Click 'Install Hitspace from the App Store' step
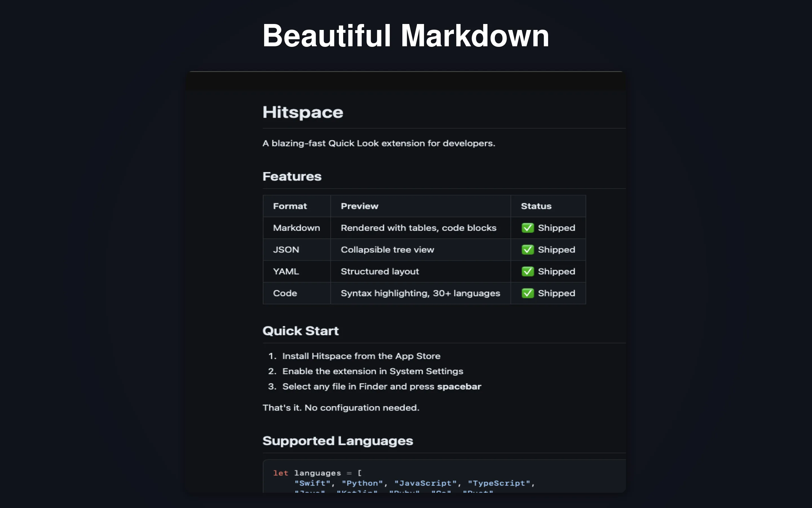Viewport: 812px width, 508px height. [x=361, y=356]
